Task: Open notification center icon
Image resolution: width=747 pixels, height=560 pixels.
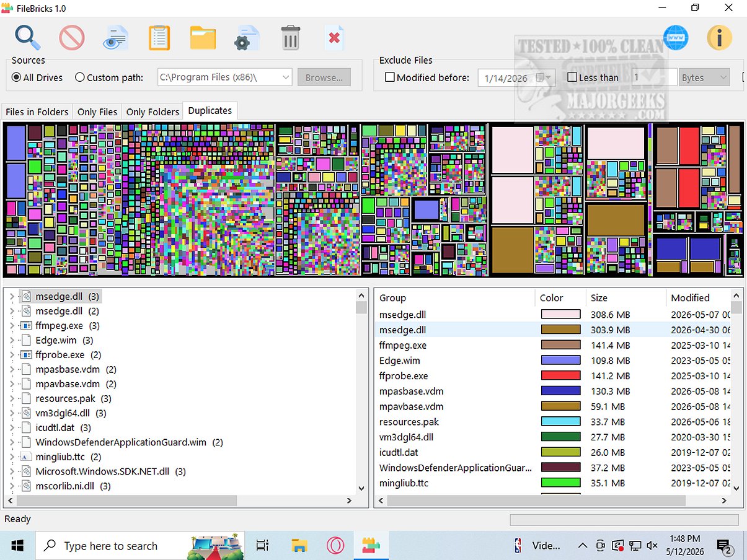Action: click(x=725, y=546)
